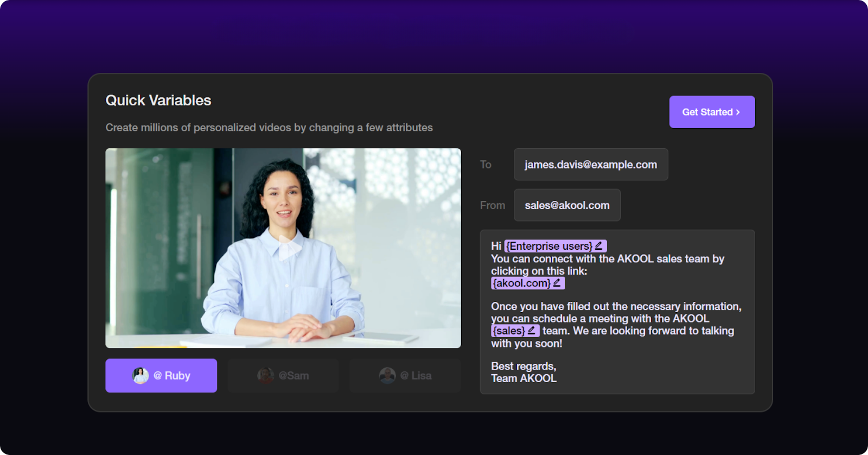Click the 'Create millions of personalized videos' subtitle
Screen dimensions: 868x455
click(x=269, y=128)
